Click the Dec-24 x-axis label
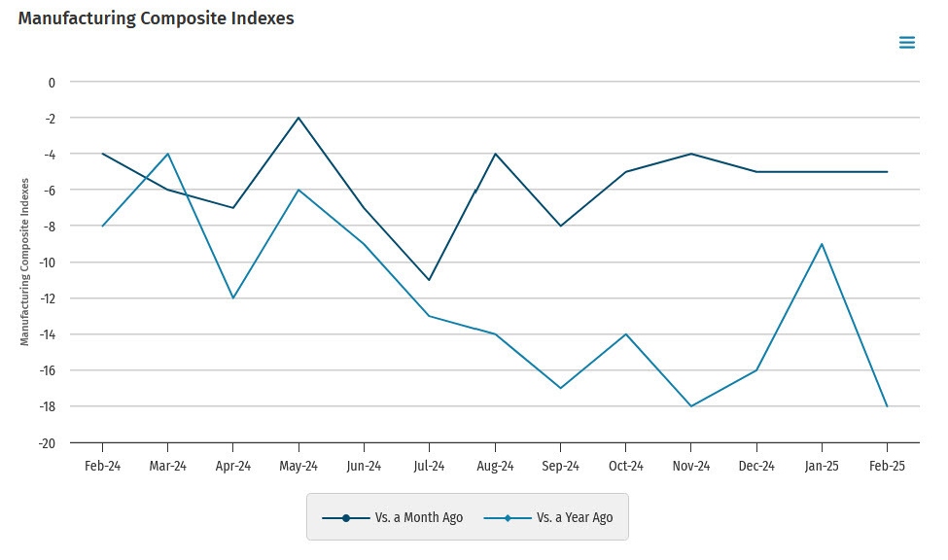 point(755,466)
